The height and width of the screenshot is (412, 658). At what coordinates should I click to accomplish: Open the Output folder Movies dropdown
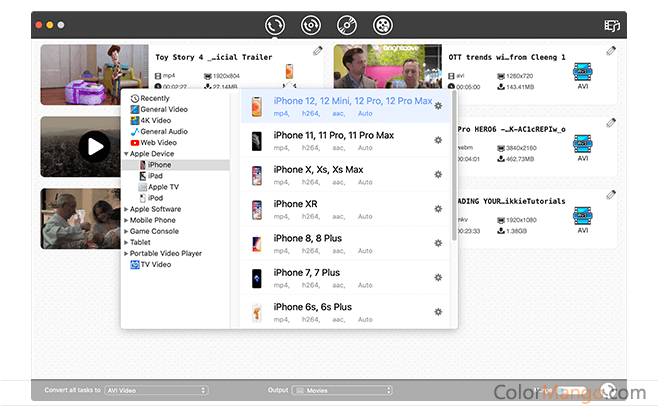click(x=342, y=391)
